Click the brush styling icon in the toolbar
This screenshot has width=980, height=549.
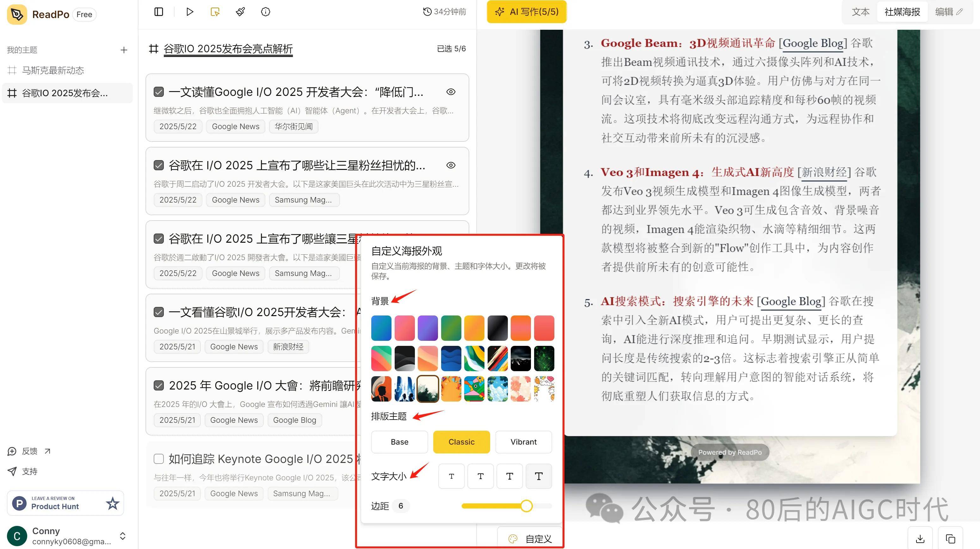tap(240, 12)
